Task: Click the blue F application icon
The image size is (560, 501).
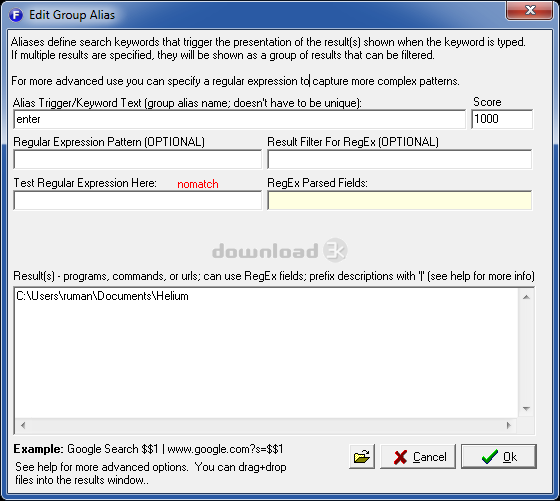Action: pos(16,15)
